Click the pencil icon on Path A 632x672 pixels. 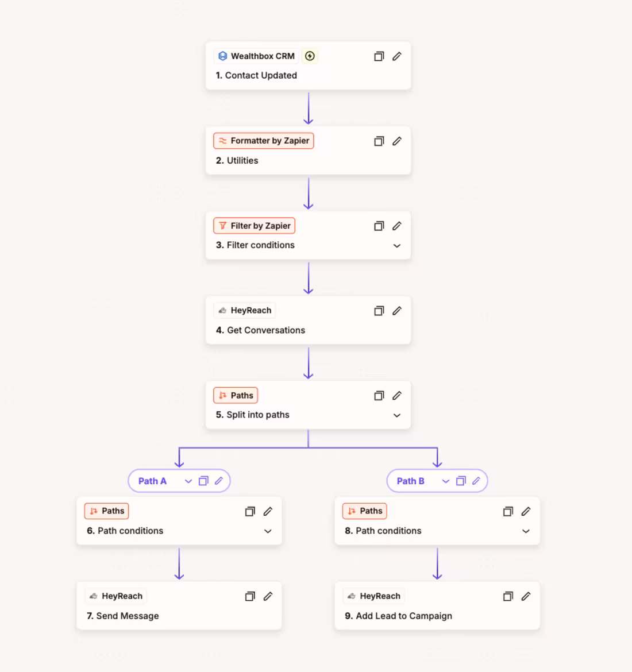pyautogui.click(x=219, y=481)
